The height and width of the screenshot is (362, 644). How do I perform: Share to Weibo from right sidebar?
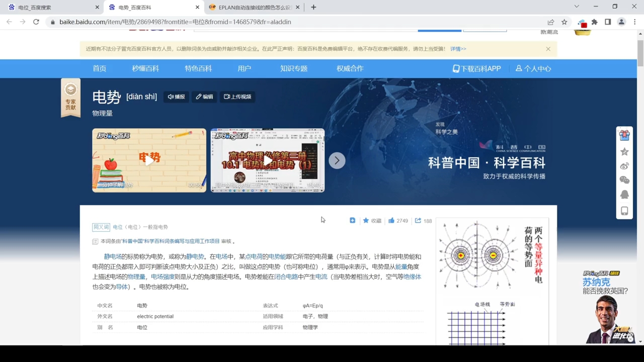tap(624, 166)
